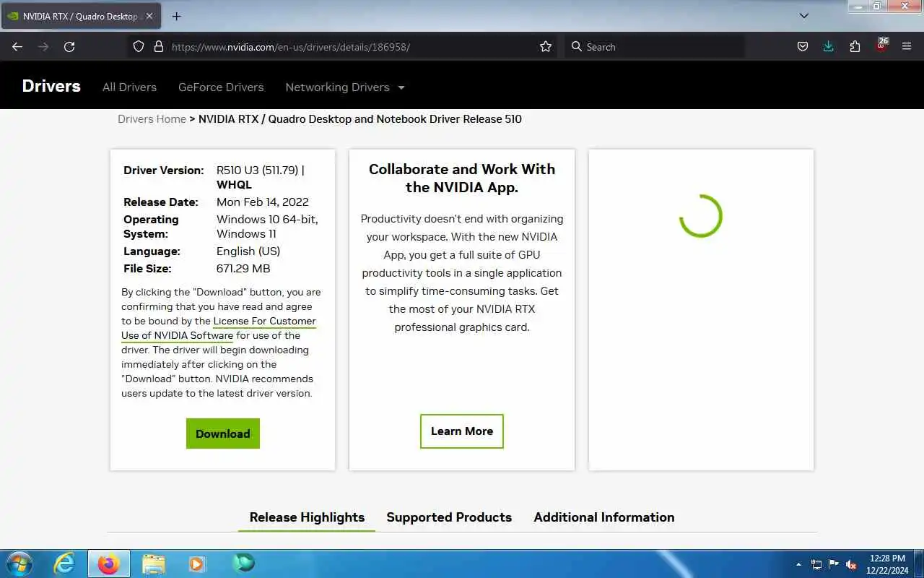Open the Windows Start menu
The height and width of the screenshot is (578, 924).
18,564
